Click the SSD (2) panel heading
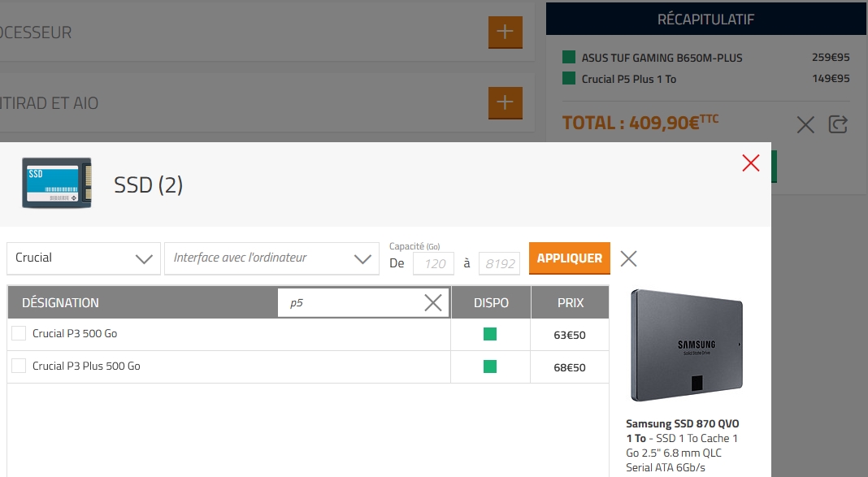This screenshot has height=477, width=868. pyautogui.click(x=149, y=184)
